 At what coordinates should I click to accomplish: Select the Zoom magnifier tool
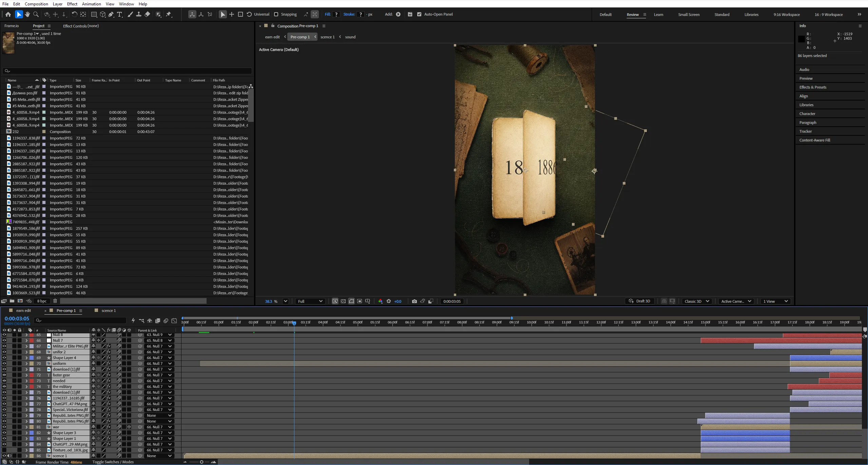[x=36, y=14]
